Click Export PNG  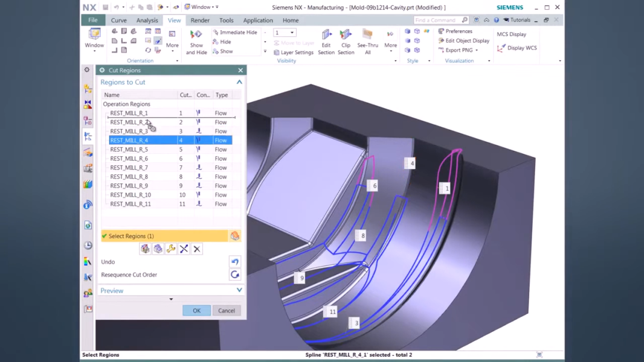tap(456, 50)
